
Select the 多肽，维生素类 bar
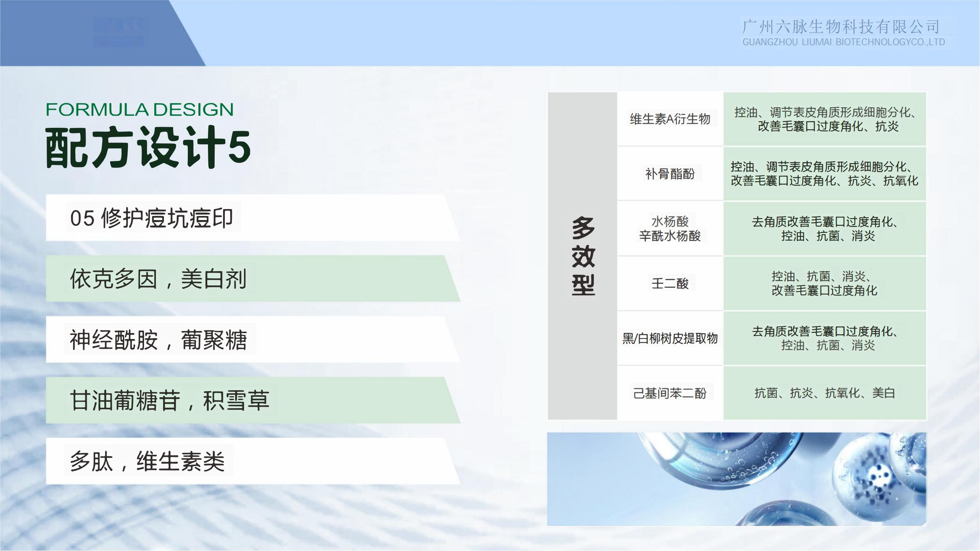click(x=253, y=461)
